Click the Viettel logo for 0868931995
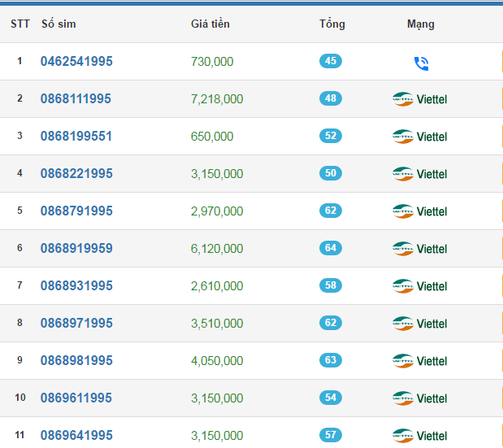503x448 pixels. (419, 286)
